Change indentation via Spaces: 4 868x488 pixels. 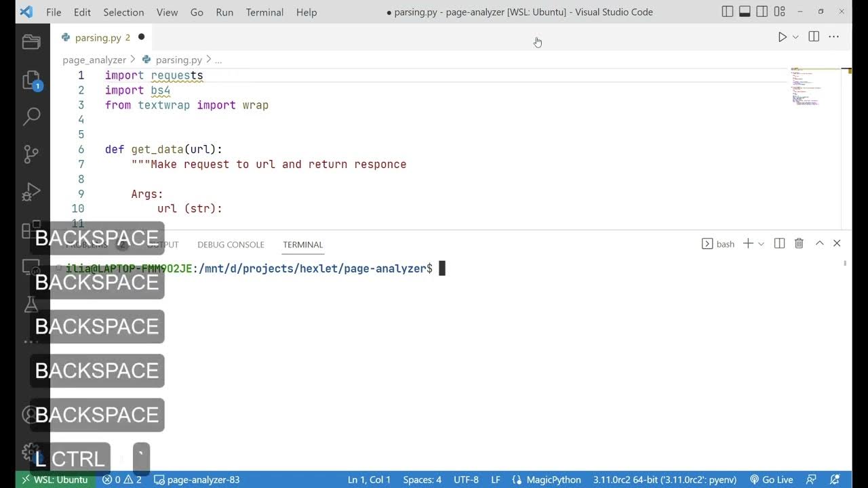422,479
